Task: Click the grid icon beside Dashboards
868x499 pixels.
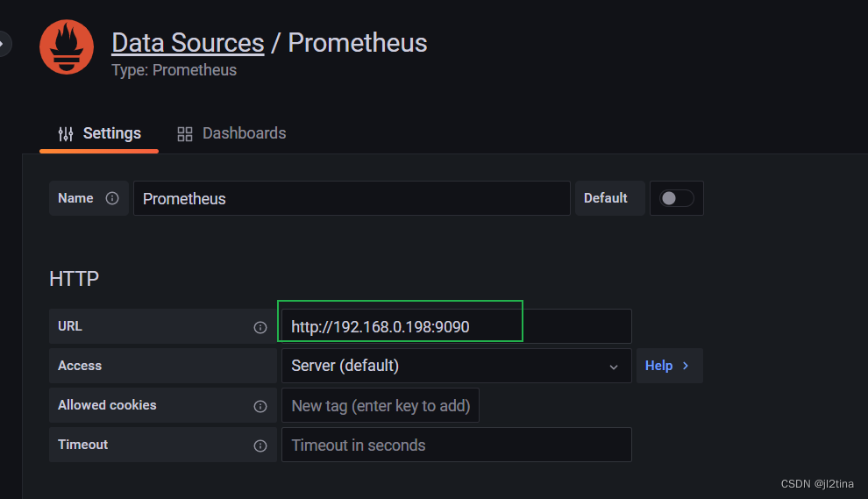Action: [184, 133]
